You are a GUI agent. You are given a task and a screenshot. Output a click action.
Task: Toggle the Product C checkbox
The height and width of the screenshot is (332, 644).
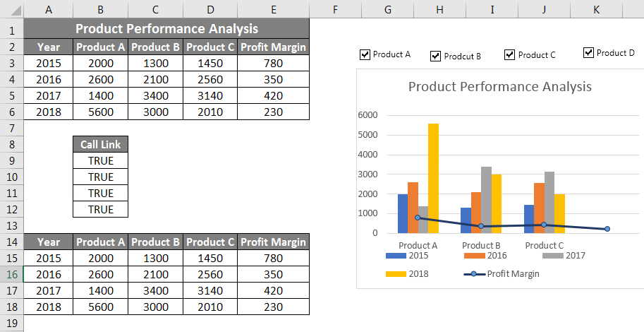[509, 54]
